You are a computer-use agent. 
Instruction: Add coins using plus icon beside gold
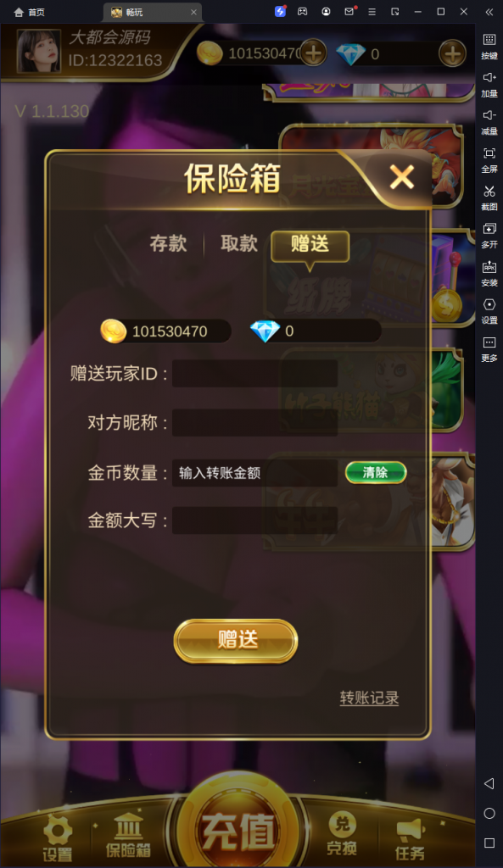pos(313,53)
